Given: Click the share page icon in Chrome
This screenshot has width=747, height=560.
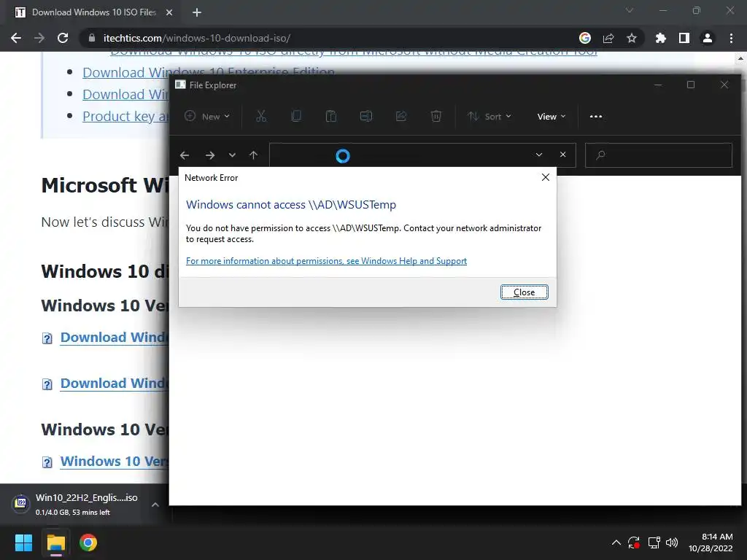Looking at the screenshot, I should [608, 38].
